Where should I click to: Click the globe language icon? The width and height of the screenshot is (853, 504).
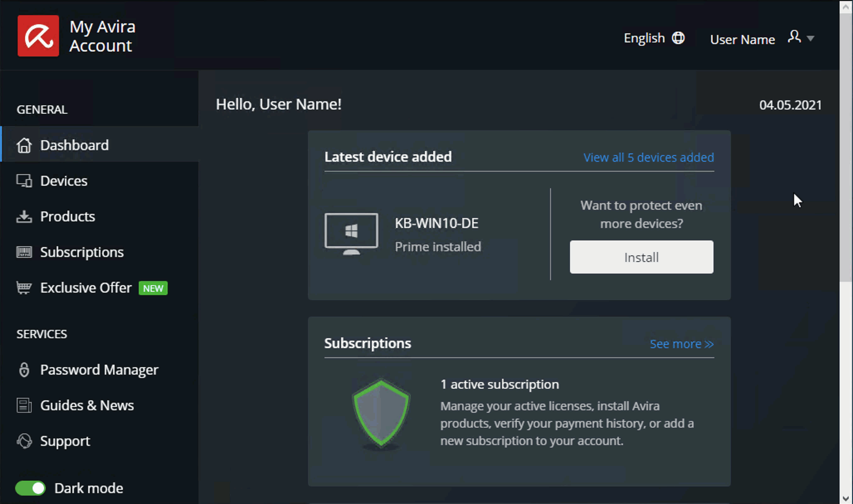pyautogui.click(x=678, y=38)
